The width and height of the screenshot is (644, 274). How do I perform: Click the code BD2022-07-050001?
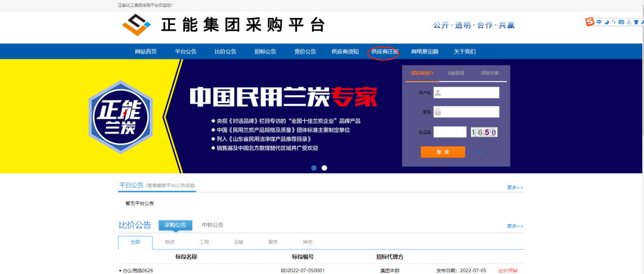click(x=303, y=270)
